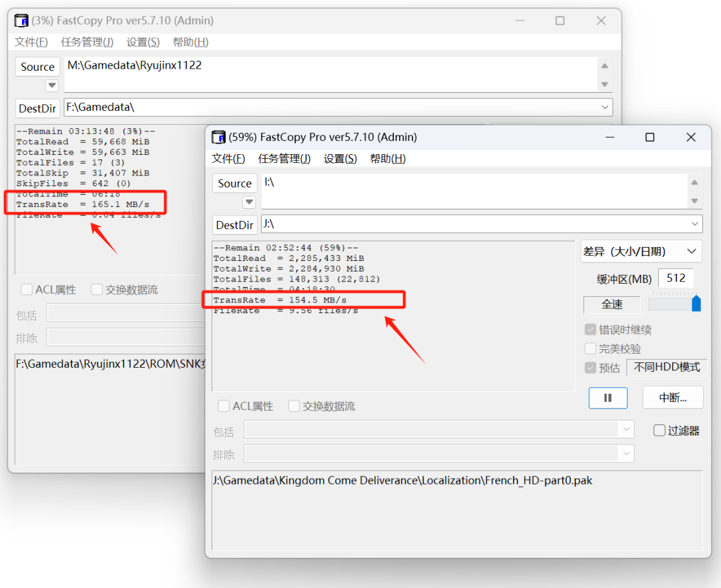Click DestDir button in back window
Viewport: 721px width, 588px height.
(x=37, y=109)
